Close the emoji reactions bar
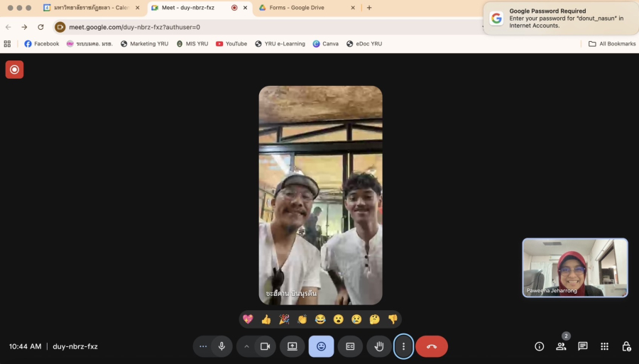 321,346
